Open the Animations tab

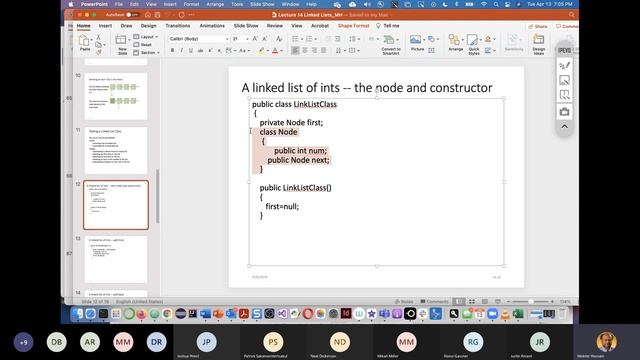click(x=212, y=26)
